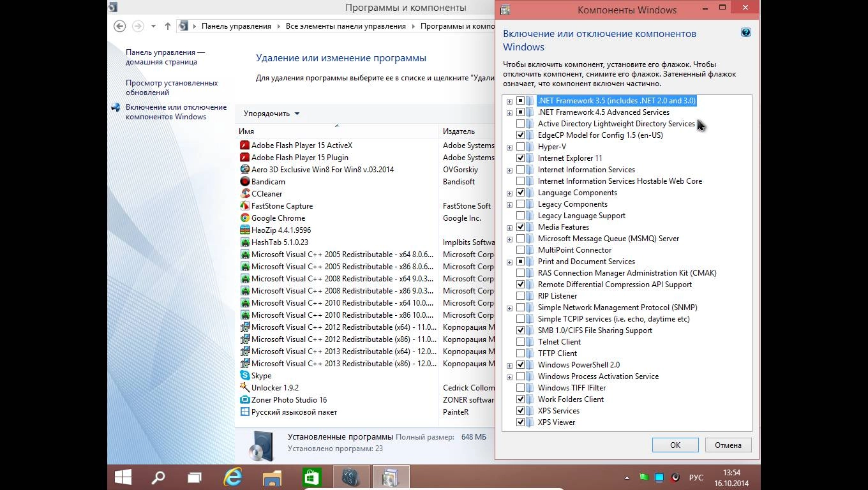
Task: Switch the РУС input language indicator
Action: [x=696, y=478]
